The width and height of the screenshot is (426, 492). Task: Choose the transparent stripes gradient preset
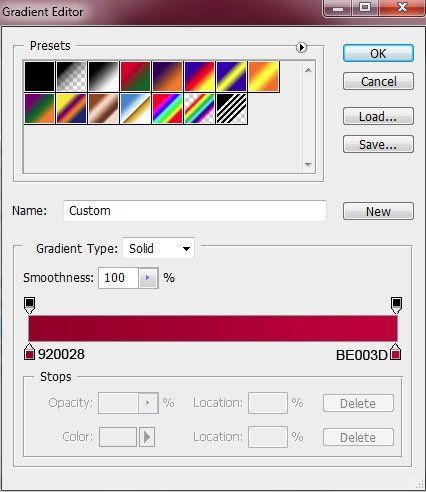point(232,109)
